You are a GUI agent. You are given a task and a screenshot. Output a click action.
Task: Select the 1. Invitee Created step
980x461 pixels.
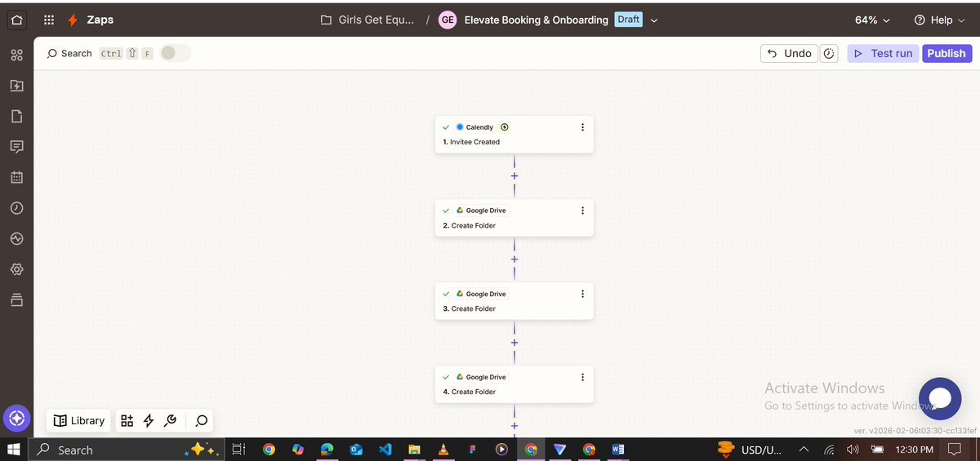(514, 134)
